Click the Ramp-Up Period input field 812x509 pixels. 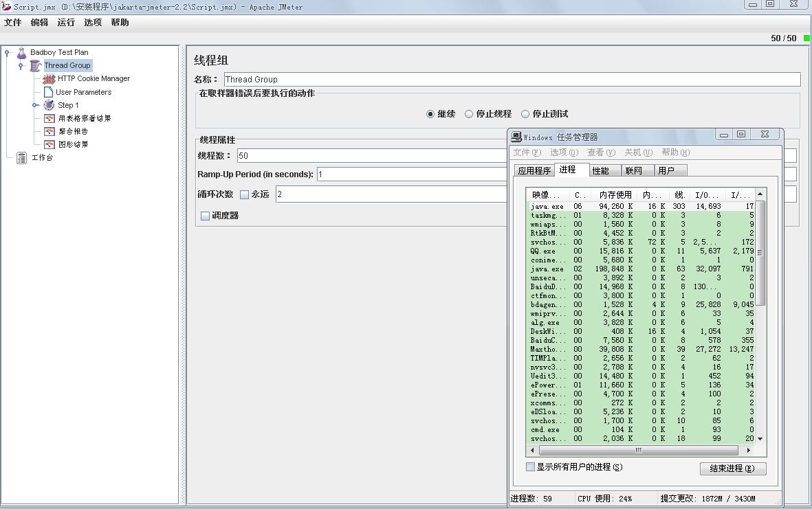413,174
